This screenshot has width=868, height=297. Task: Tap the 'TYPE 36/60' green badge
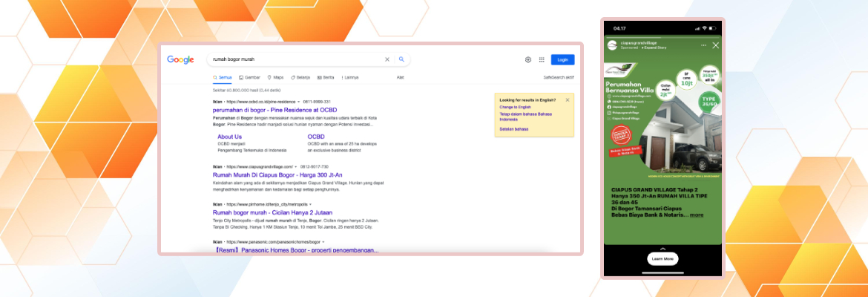(x=710, y=102)
